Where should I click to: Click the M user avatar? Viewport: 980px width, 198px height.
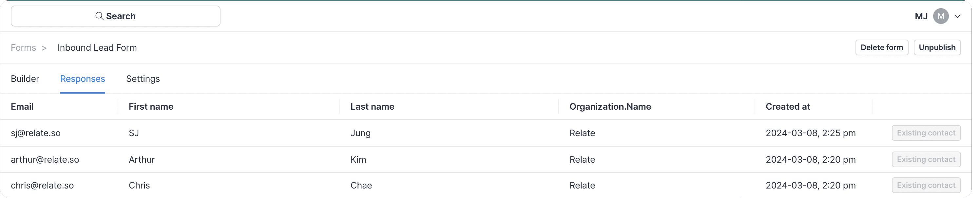940,16
